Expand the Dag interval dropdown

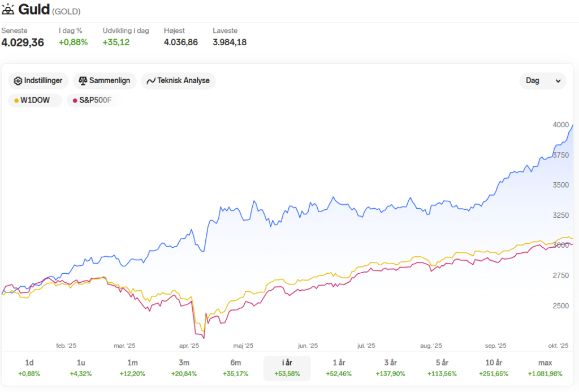pyautogui.click(x=543, y=80)
